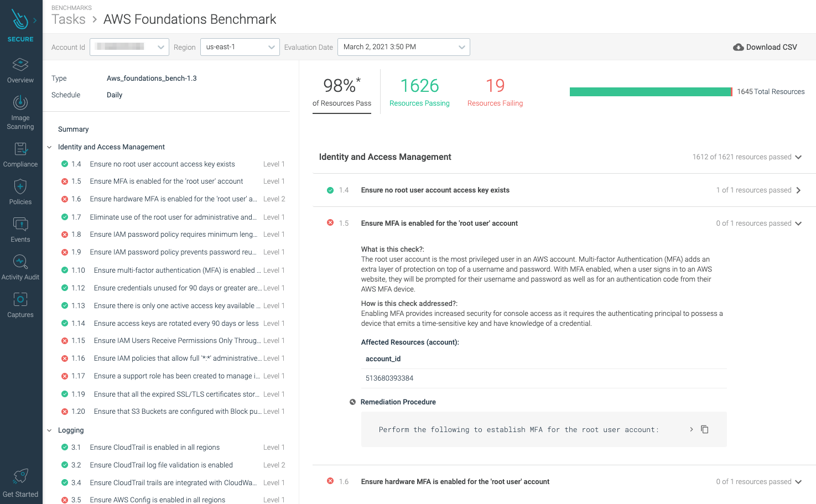
Task: Click Download CSV button
Action: [765, 47]
